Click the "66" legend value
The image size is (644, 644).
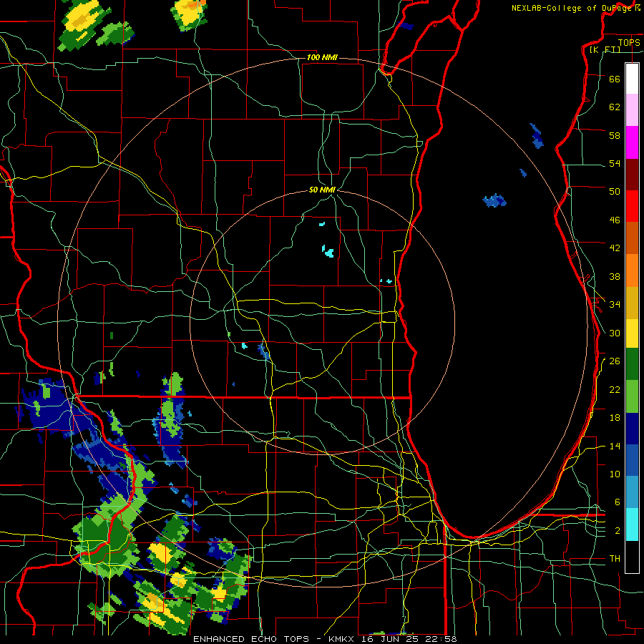pyautogui.click(x=615, y=79)
